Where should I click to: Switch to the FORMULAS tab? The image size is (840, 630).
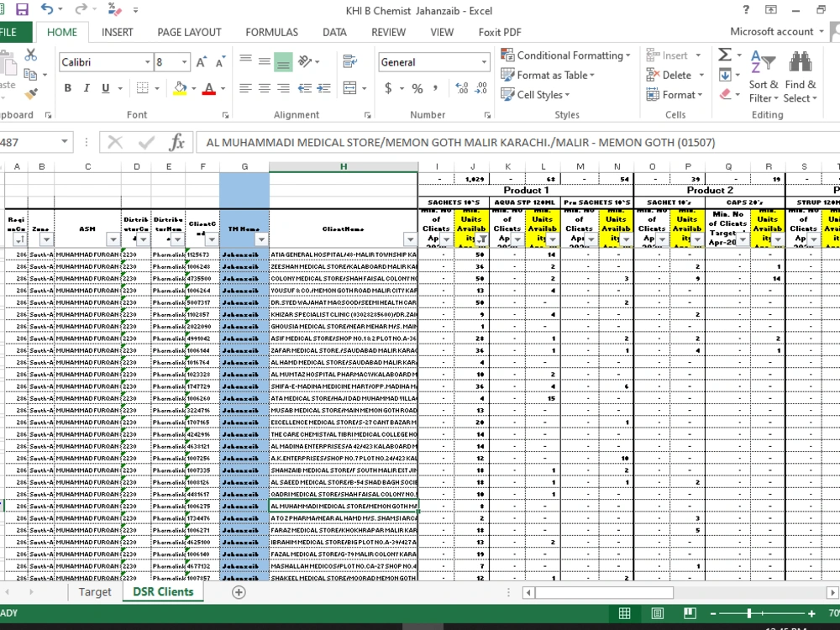[271, 32]
